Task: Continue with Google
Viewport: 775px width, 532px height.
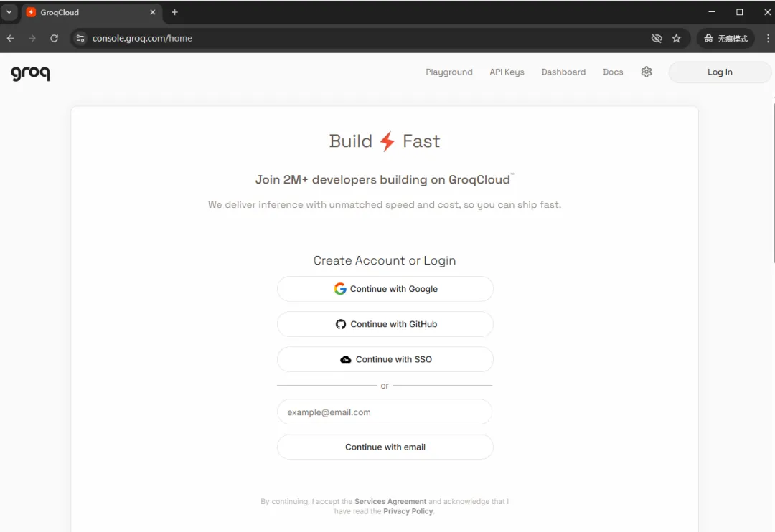Action: (x=385, y=289)
